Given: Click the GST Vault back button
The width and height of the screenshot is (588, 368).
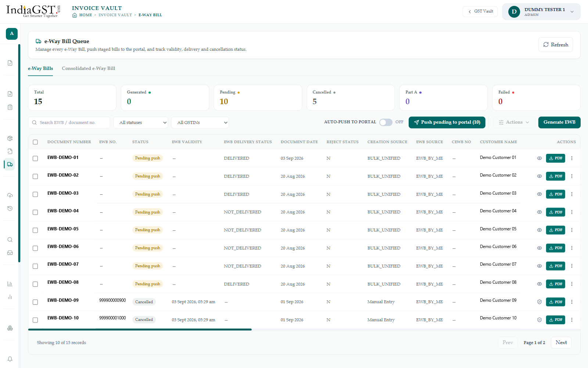Looking at the screenshot, I should [480, 11].
